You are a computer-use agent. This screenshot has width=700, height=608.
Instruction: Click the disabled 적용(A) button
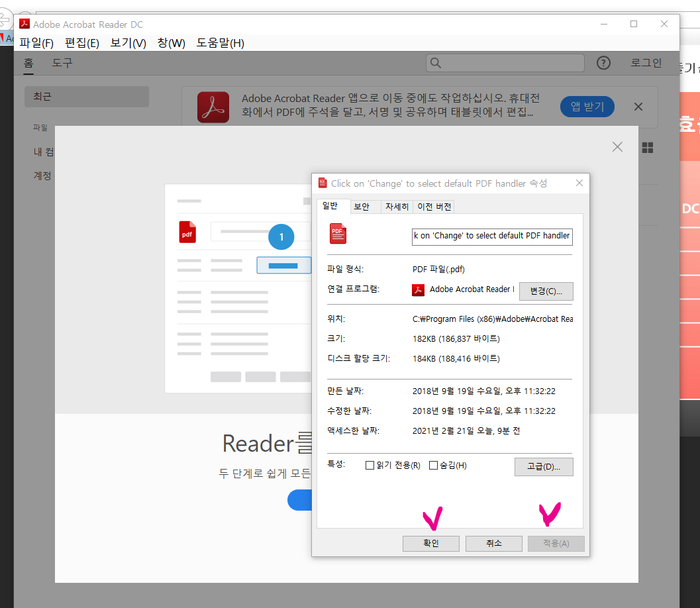pos(556,543)
